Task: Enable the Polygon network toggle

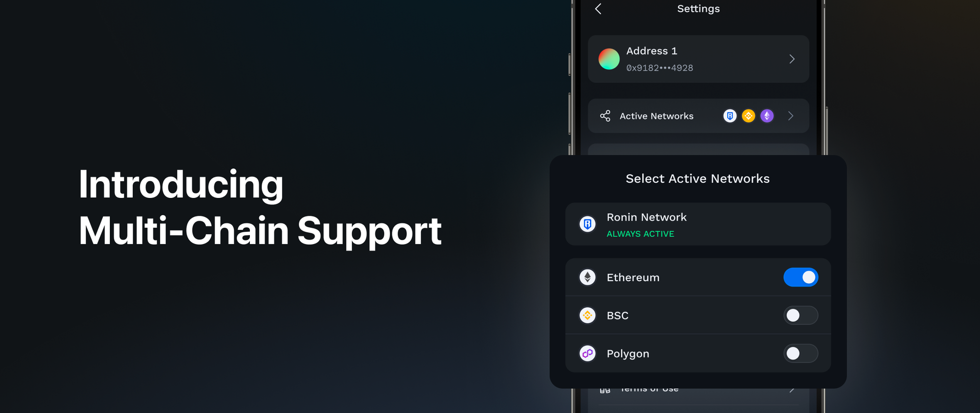Action: click(x=801, y=353)
